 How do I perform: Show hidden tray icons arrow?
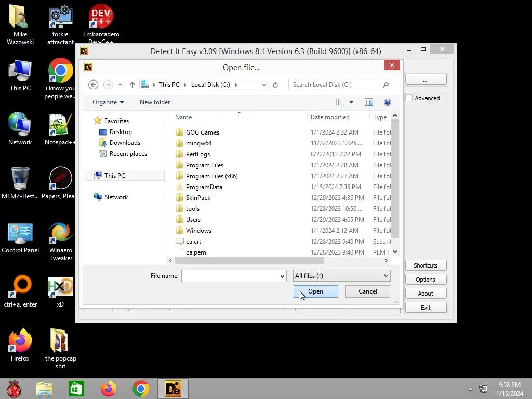tap(470, 389)
